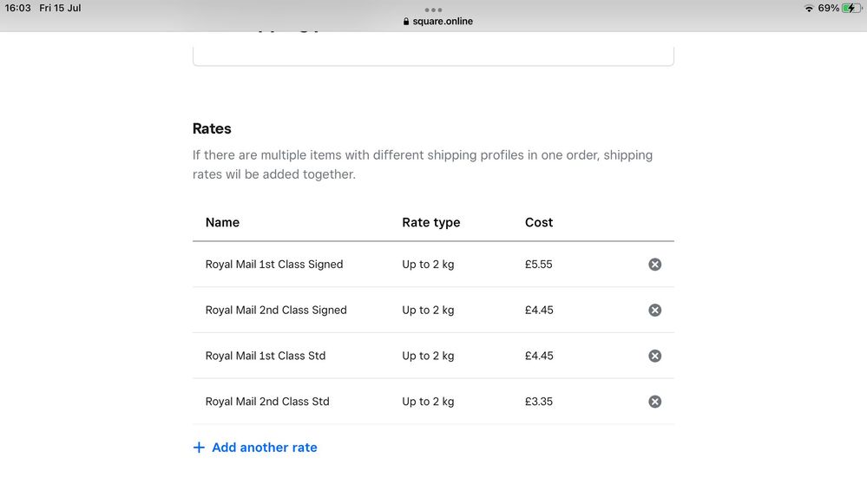Delete the Royal Mail 2nd Class Std rate
Screen dimensions: 867x504
[x=654, y=402]
